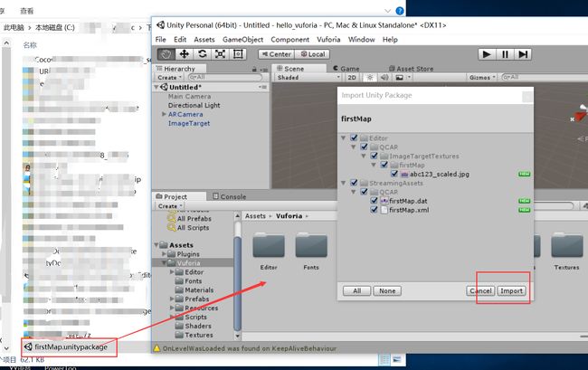Select firstMap.unitypackage in Explorer window
Screen dimensions: 588x370
tap(71, 346)
